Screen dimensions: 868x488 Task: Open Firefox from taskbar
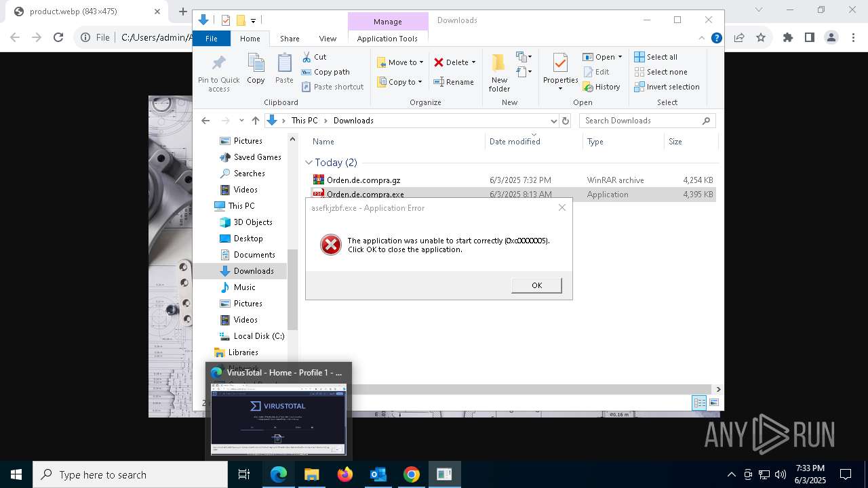point(345,474)
